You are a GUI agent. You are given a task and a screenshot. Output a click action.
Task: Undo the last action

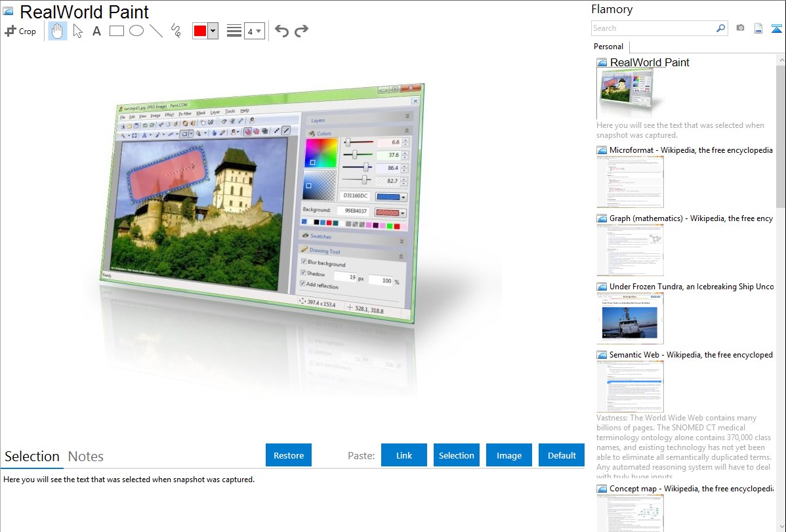(x=281, y=31)
